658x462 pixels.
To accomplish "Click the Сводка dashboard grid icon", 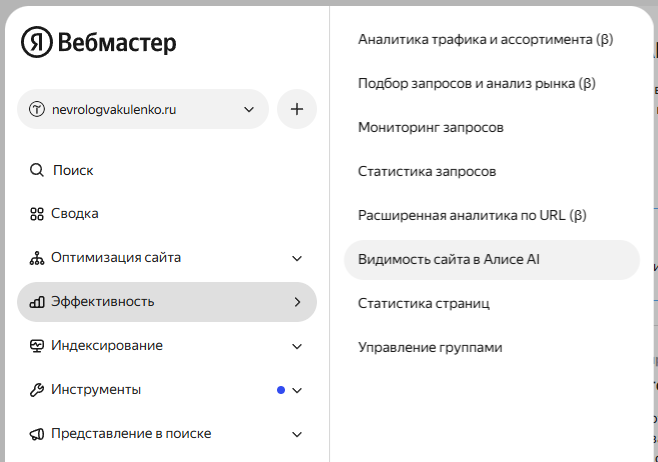I will (37, 214).
